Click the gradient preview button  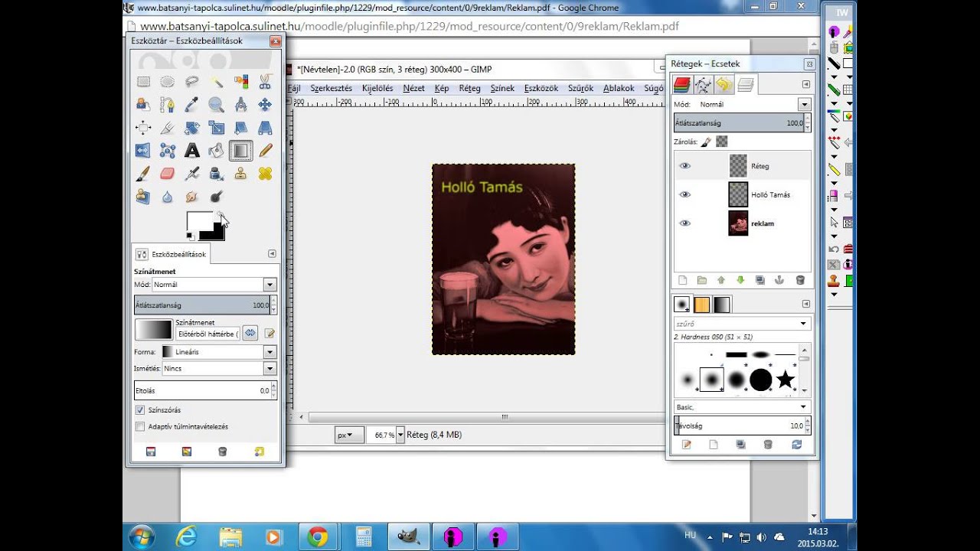[154, 330]
